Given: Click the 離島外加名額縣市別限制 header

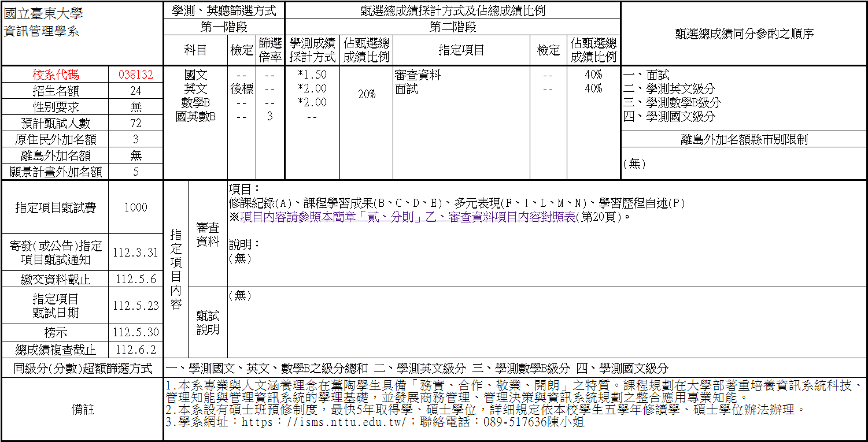Looking at the screenshot, I should tap(744, 139).
